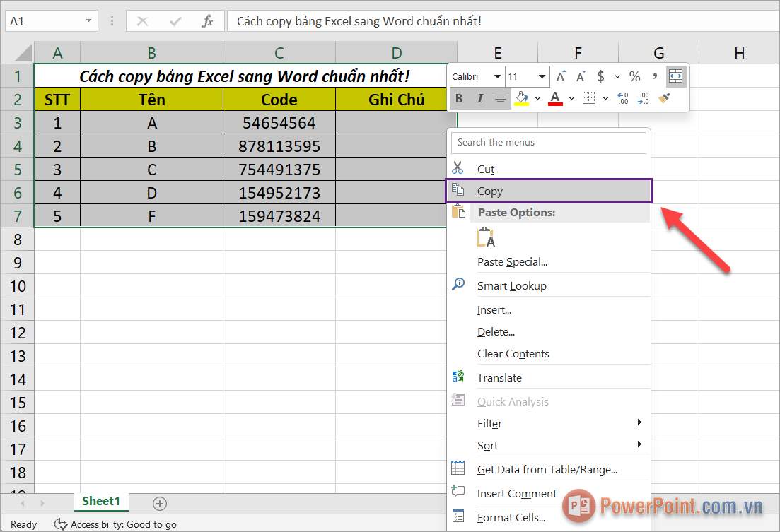The width and height of the screenshot is (780, 532).
Task: Choose Smart Lookup menu item
Action: [549, 285]
